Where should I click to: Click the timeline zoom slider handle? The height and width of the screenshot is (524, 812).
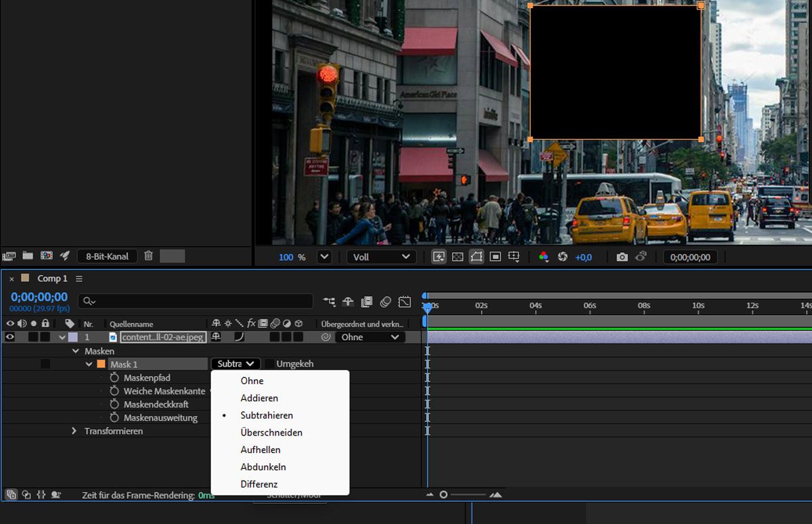(x=444, y=495)
